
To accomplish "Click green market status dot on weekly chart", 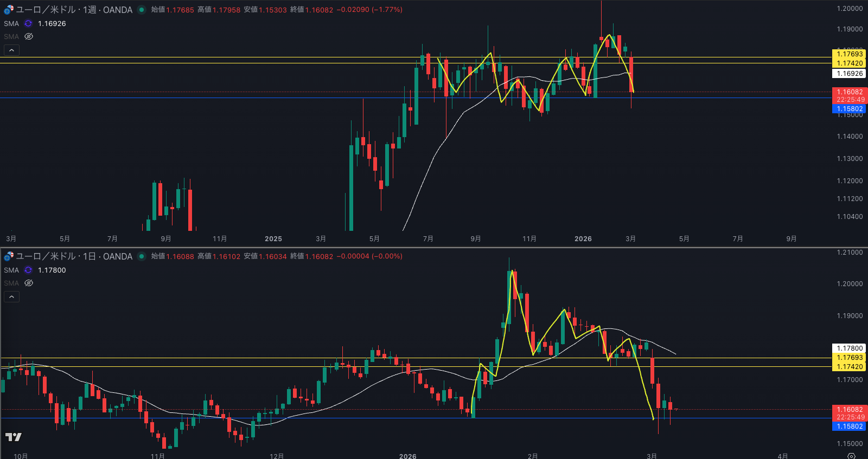I will (x=142, y=10).
